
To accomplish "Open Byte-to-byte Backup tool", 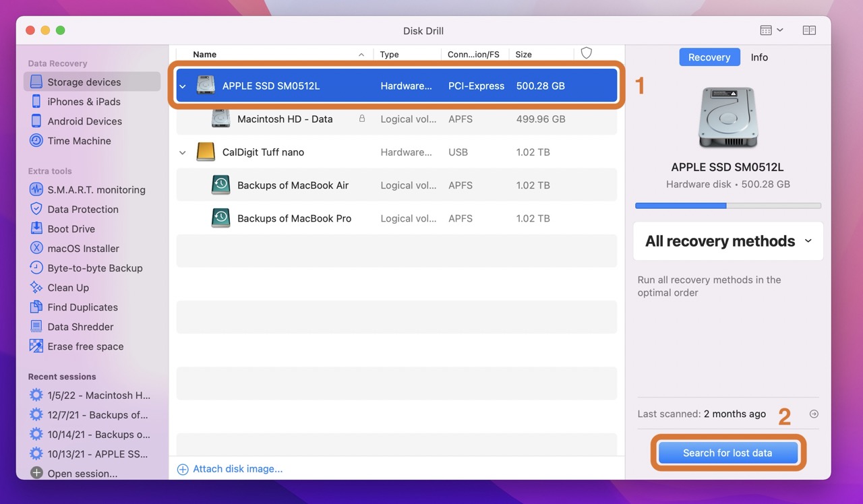I will [x=94, y=268].
